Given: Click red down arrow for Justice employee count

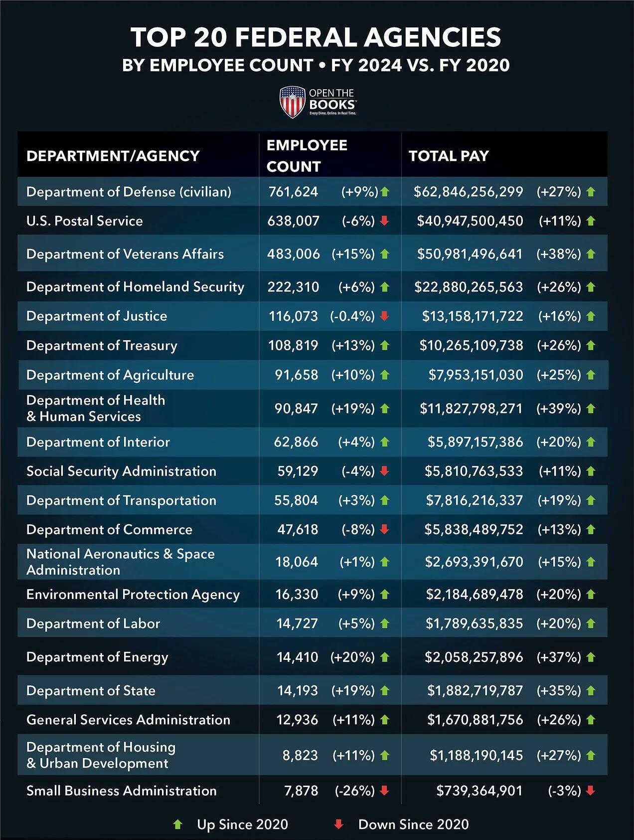Looking at the screenshot, I should (x=384, y=316).
